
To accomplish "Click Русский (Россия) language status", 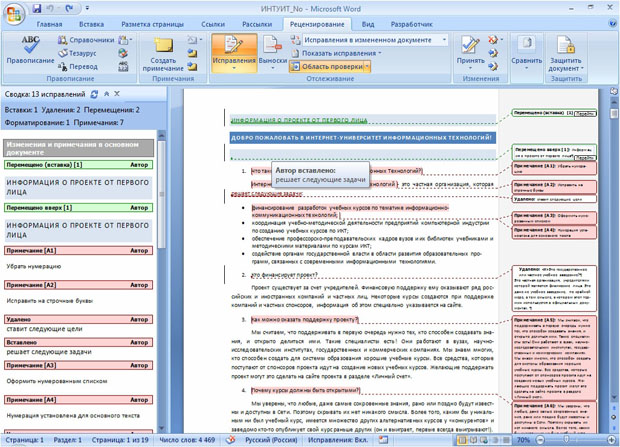I will (271, 440).
